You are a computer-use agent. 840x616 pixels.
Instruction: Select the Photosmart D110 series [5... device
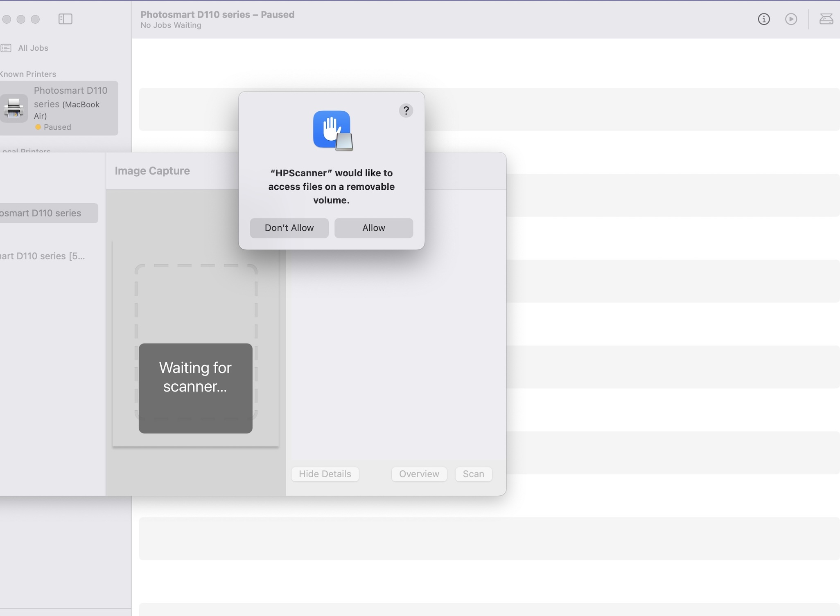[x=43, y=256]
